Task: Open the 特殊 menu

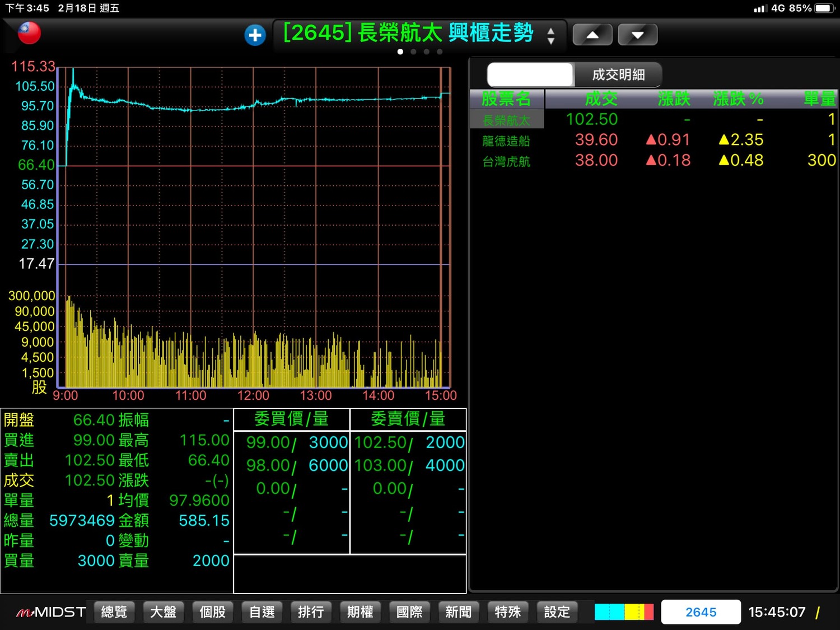Action: click(508, 612)
